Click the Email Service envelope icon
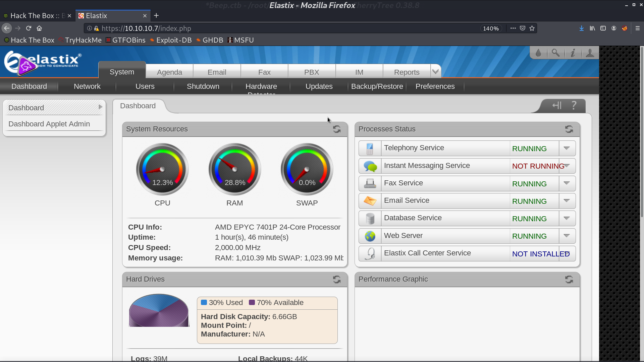The width and height of the screenshot is (644, 362). coord(370,201)
